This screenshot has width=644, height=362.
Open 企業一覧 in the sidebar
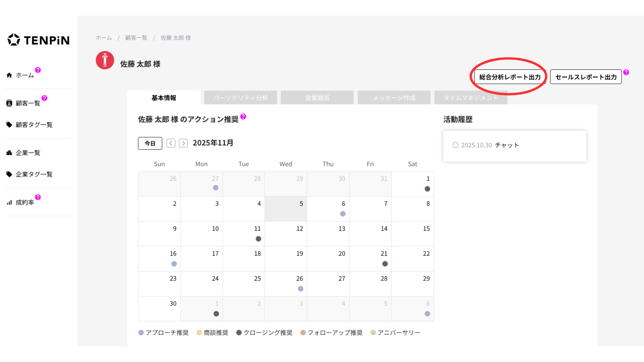tap(28, 153)
